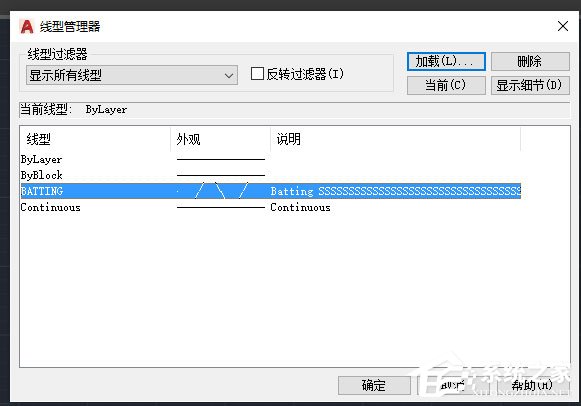This screenshot has height=406, width=581.
Task: Click the 线型 column header
Action: click(x=95, y=139)
